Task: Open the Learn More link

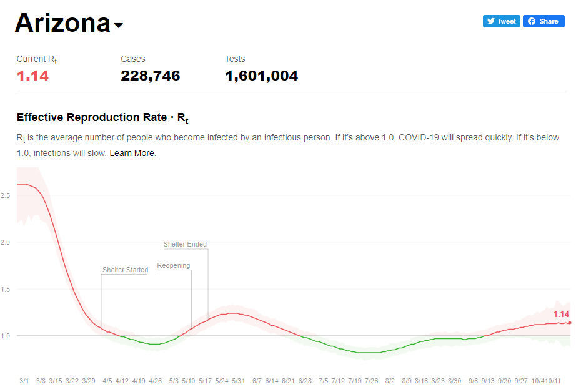Action: coord(132,153)
